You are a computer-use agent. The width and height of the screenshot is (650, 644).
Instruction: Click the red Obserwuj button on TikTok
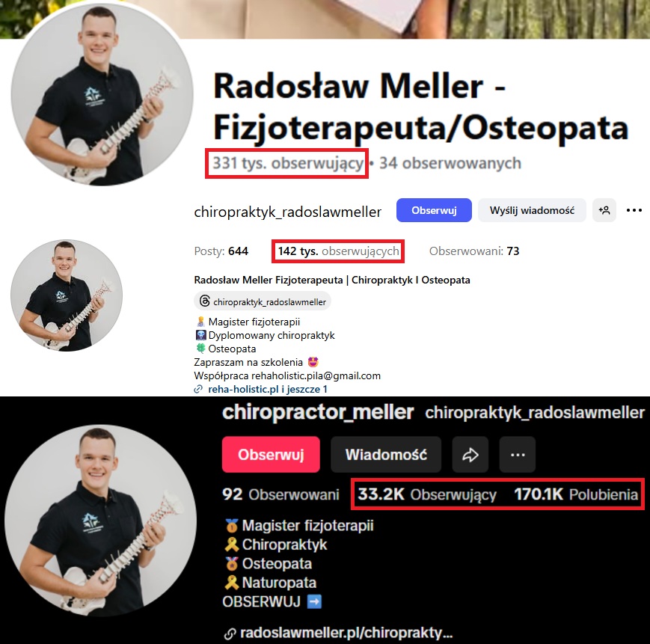point(271,455)
